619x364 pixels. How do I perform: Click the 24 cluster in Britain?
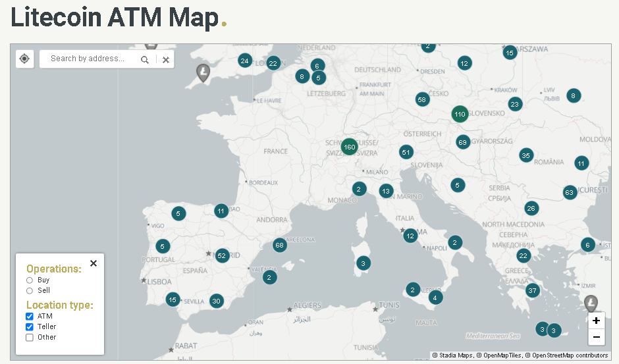pyautogui.click(x=245, y=61)
